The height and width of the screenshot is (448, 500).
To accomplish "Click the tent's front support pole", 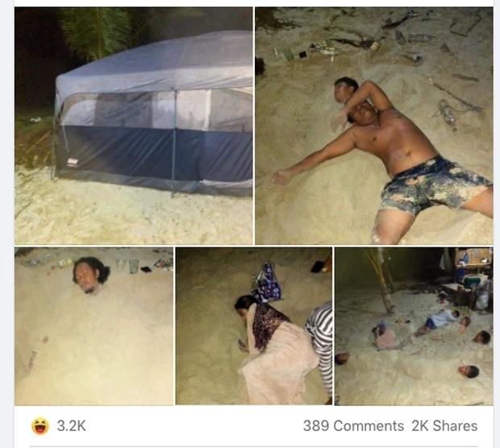I will pos(174,143).
